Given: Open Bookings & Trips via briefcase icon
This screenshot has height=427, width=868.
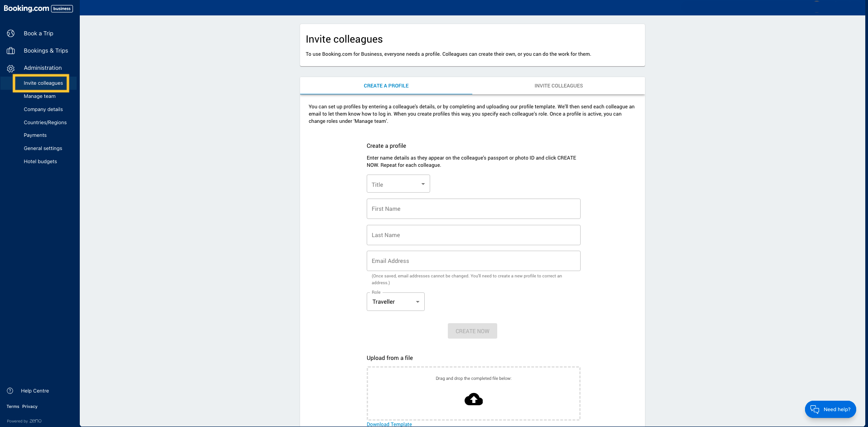Looking at the screenshot, I should (x=10, y=51).
